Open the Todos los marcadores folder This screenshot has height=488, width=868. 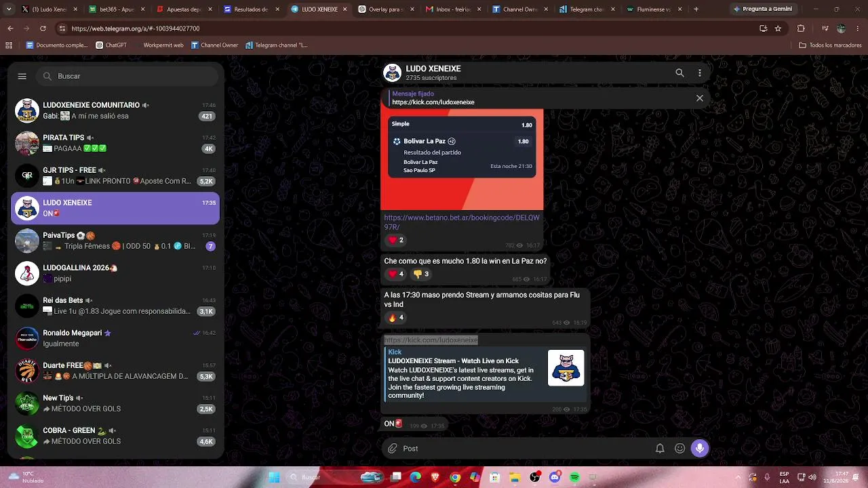[x=830, y=45]
